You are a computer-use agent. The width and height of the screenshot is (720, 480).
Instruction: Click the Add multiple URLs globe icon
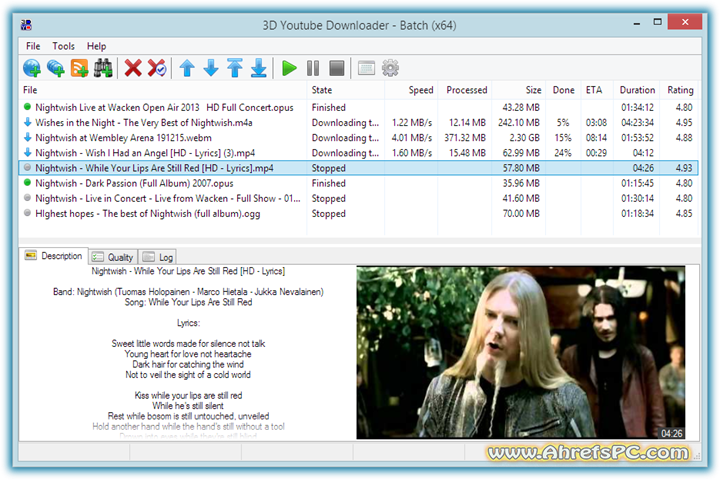point(56,68)
